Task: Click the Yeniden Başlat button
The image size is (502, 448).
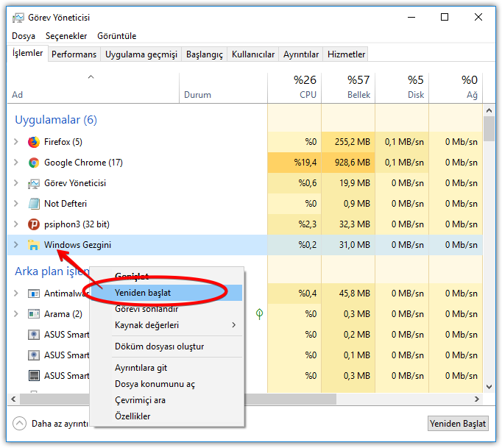Action: [458, 424]
